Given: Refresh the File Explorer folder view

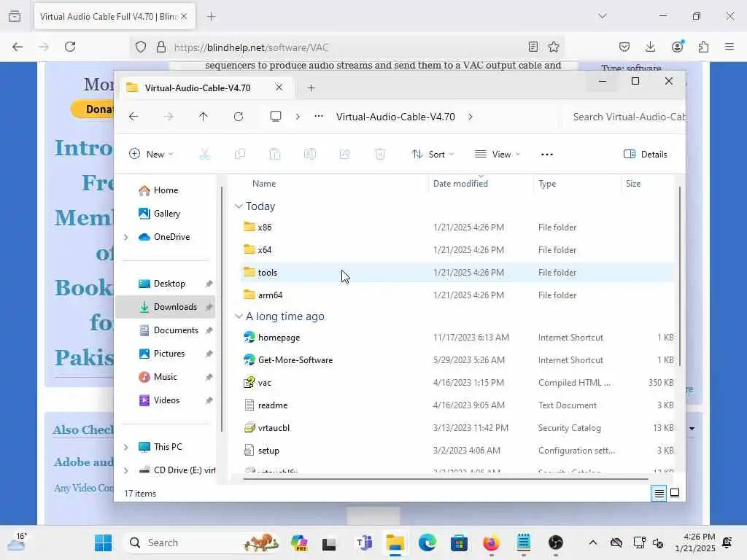Looking at the screenshot, I should (239, 117).
